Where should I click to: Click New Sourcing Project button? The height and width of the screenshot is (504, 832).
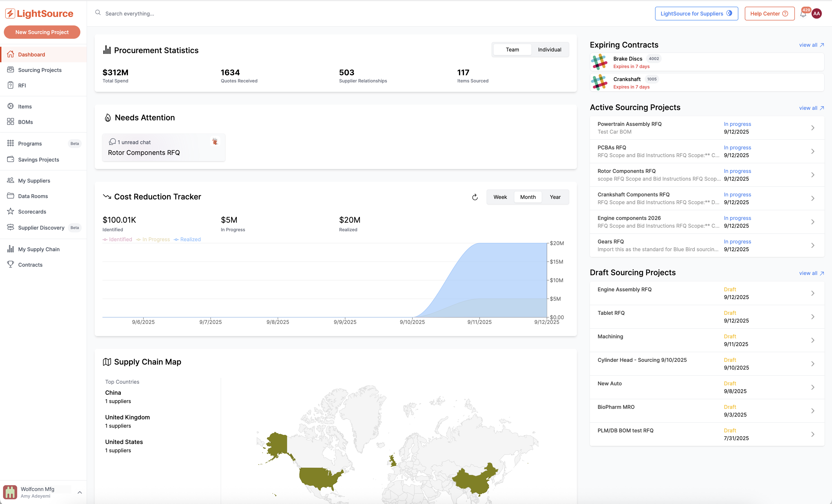click(42, 32)
